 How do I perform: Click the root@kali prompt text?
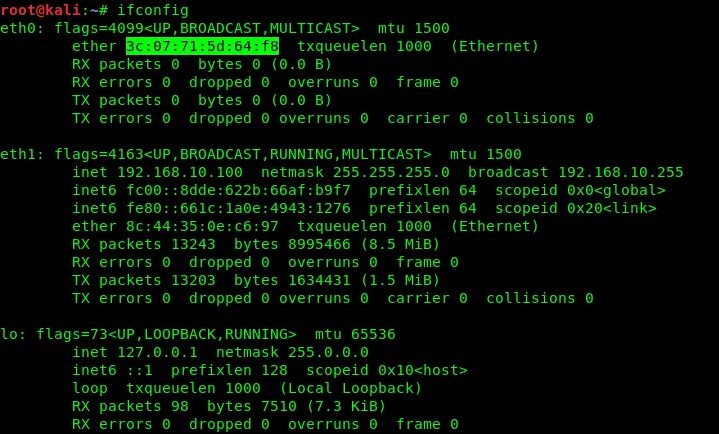point(41,10)
